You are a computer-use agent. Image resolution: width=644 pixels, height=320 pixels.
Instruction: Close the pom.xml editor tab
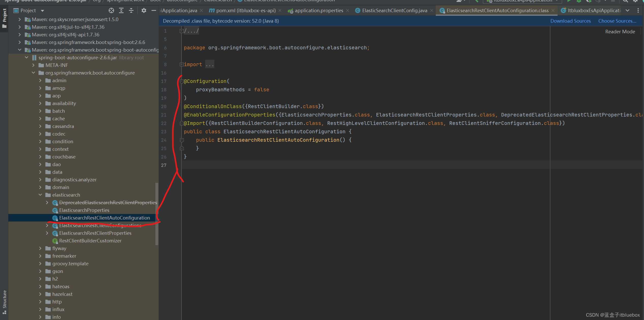(x=280, y=10)
